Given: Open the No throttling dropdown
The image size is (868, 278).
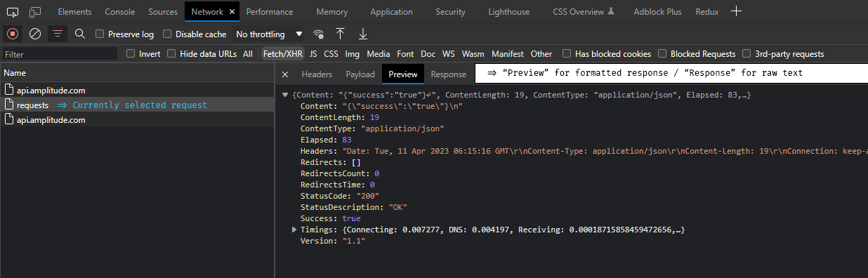Looking at the screenshot, I should click(269, 34).
